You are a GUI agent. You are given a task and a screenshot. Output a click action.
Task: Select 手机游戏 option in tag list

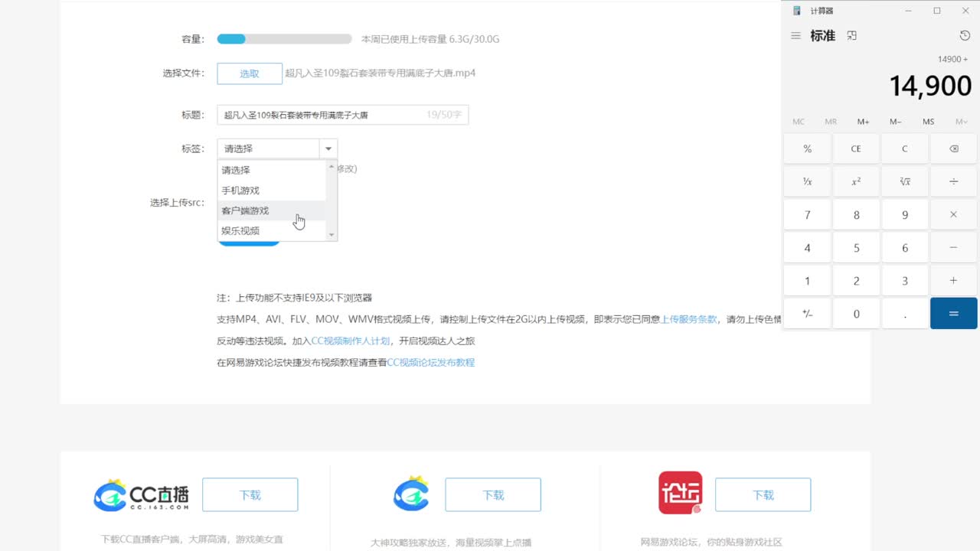272,191
